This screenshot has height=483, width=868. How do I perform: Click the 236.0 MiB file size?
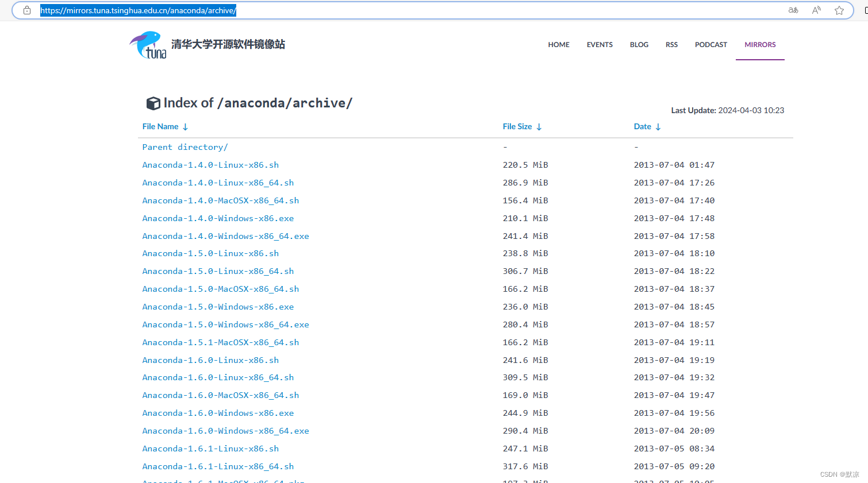[x=525, y=307]
